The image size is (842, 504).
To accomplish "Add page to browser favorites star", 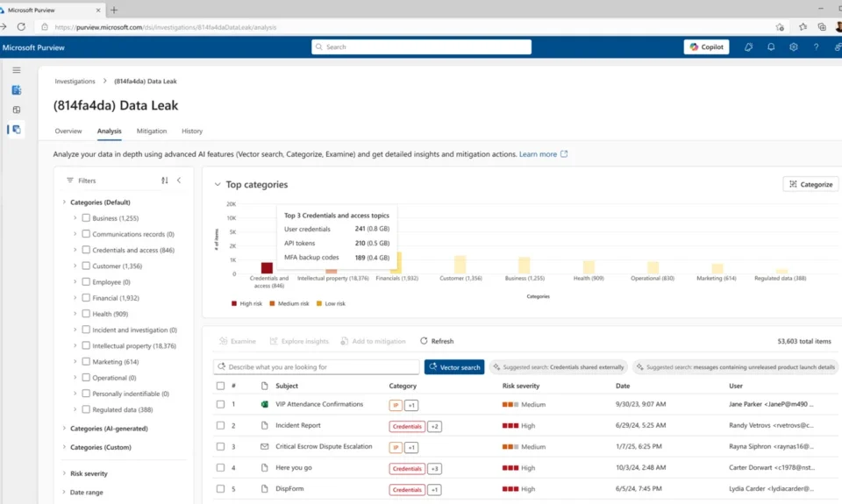I will (x=780, y=27).
